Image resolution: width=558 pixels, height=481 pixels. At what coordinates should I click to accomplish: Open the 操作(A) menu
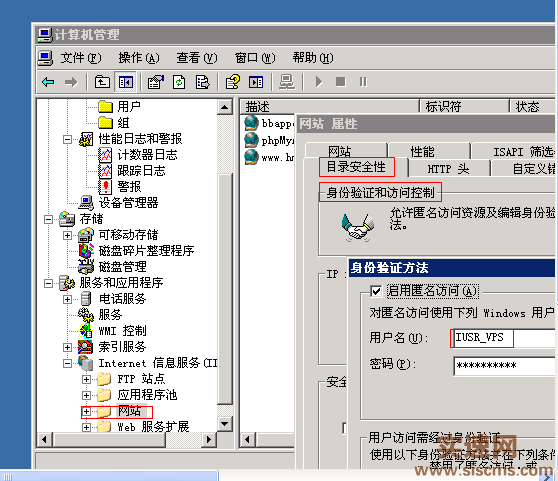(139, 58)
